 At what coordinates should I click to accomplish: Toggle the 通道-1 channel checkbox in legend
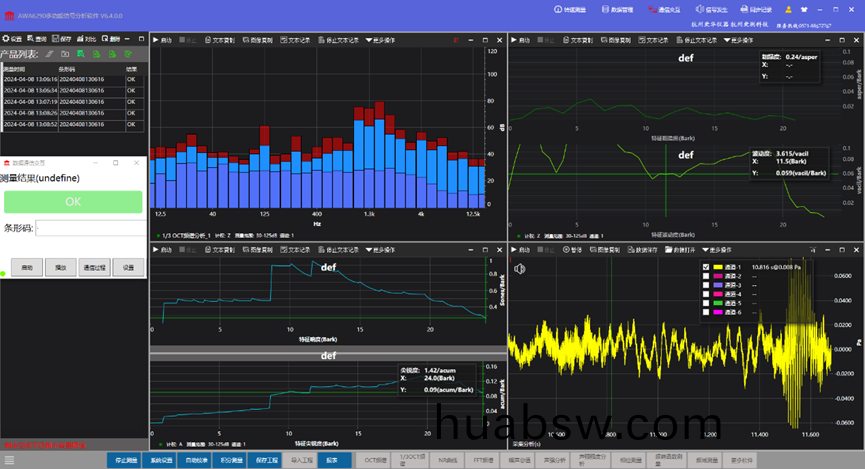coord(707,267)
